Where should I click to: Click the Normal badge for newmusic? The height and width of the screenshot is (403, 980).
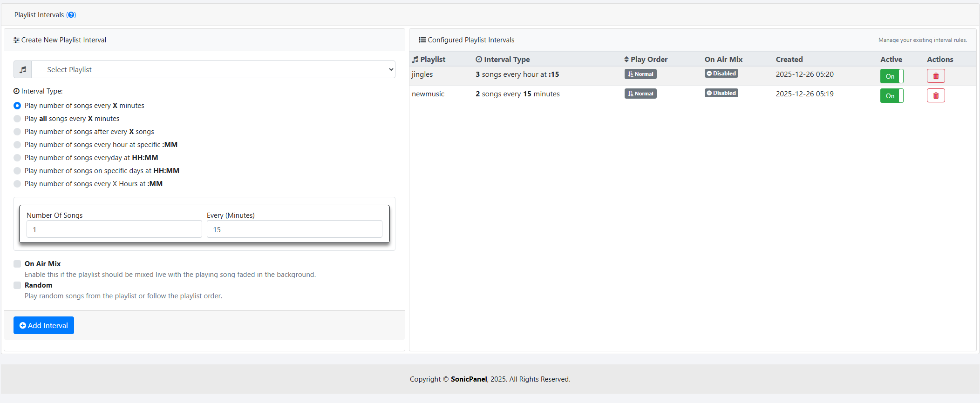coord(640,94)
